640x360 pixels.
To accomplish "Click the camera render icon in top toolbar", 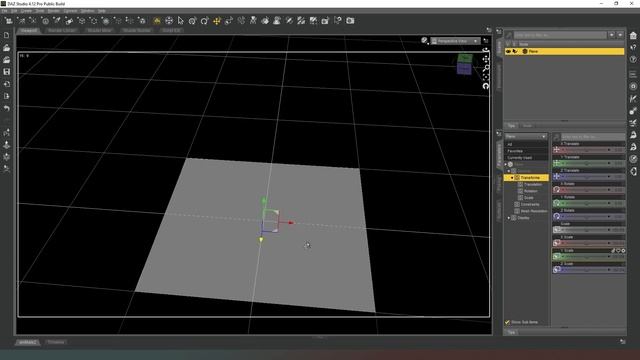I will click(350, 20).
